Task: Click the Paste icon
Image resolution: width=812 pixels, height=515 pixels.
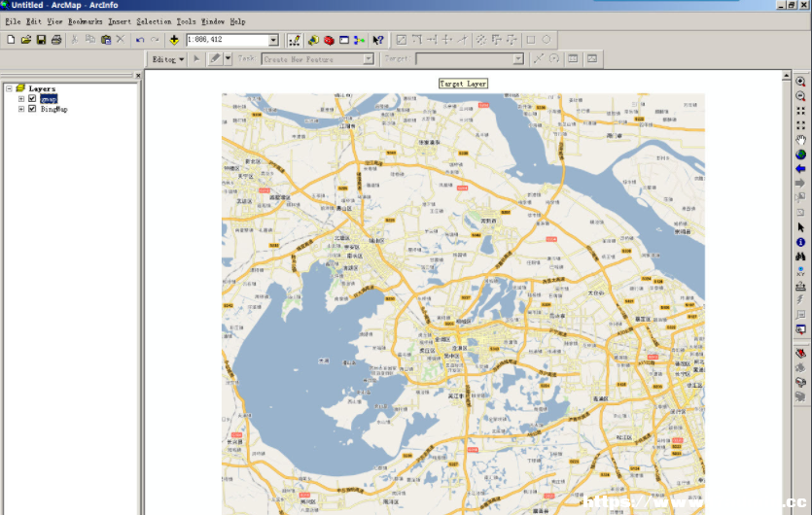Action: (x=106, y=40)
